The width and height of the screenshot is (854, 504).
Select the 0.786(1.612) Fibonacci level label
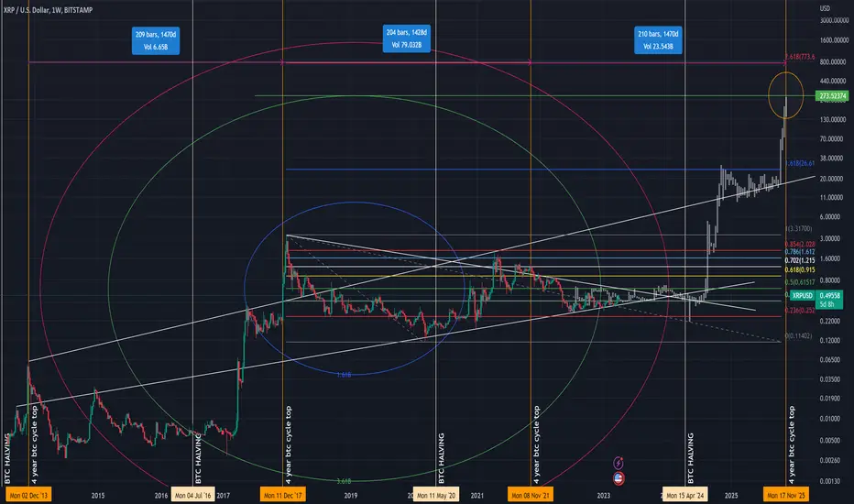800,252
